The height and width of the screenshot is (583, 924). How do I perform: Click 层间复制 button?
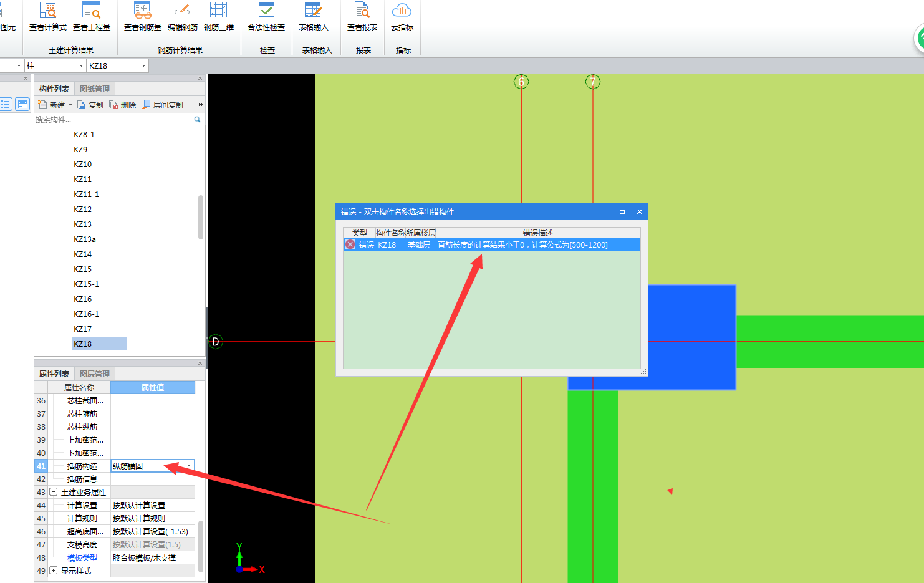point(163,105)
